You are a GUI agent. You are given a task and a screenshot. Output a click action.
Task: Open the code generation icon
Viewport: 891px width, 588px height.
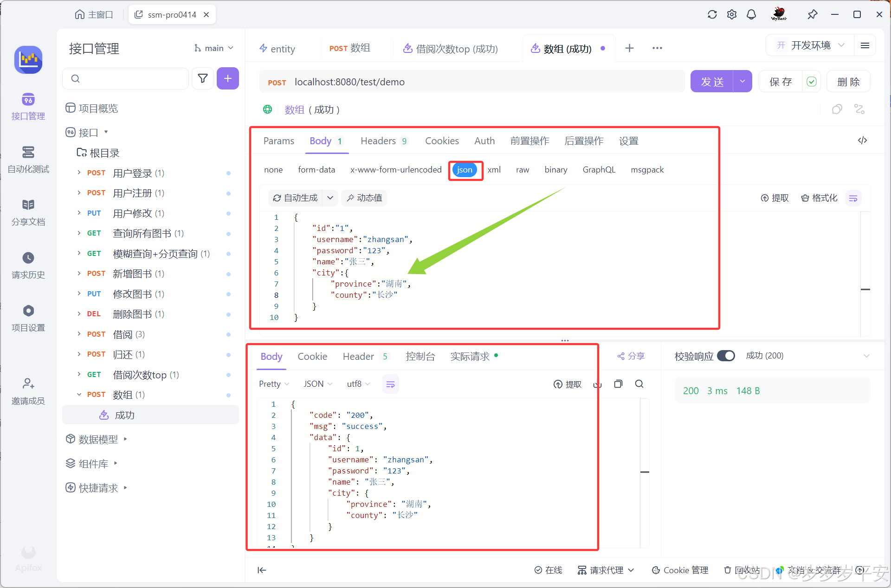coord(862,141)
